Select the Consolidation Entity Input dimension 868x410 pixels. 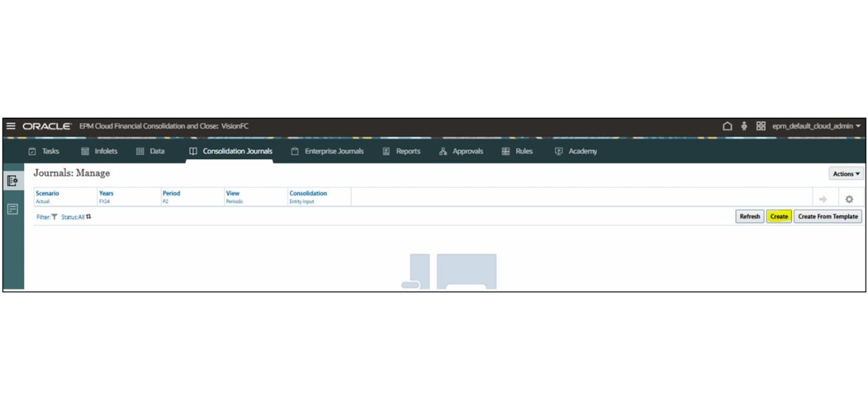coord(308,197)
